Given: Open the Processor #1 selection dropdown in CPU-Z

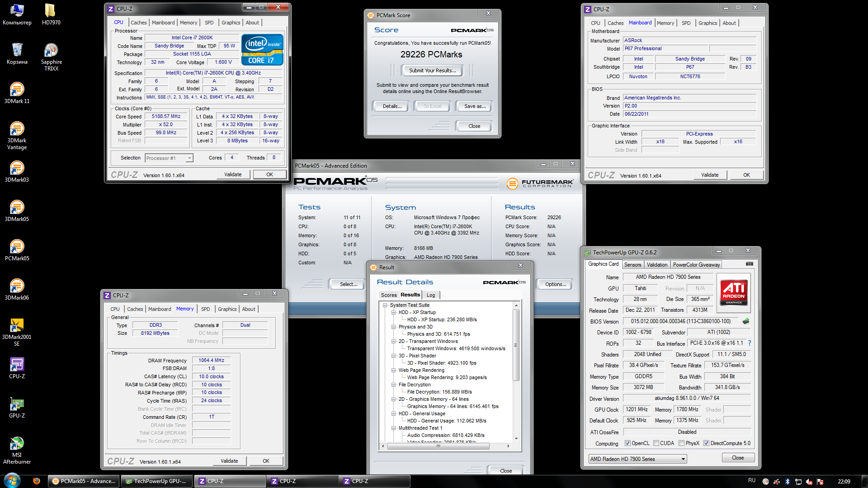Looking at the screenshot, I should click(x=169, y=158).
